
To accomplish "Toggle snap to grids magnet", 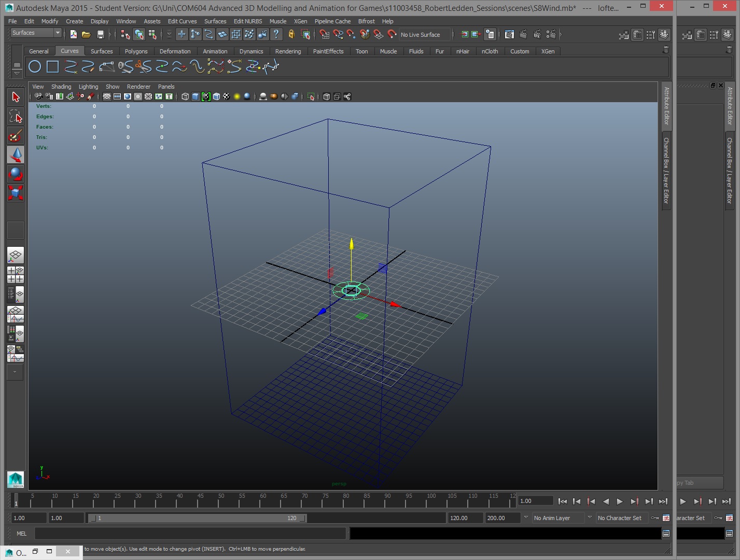I will point(324,34).
